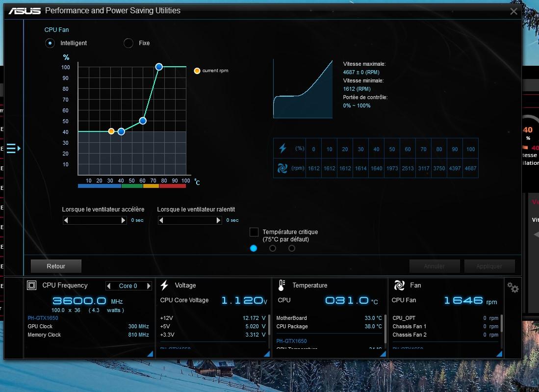This screenshot has width=539, height=392.
Task: Click the 3600.0 MHz frequency reading
Action: tap(88, 301)
